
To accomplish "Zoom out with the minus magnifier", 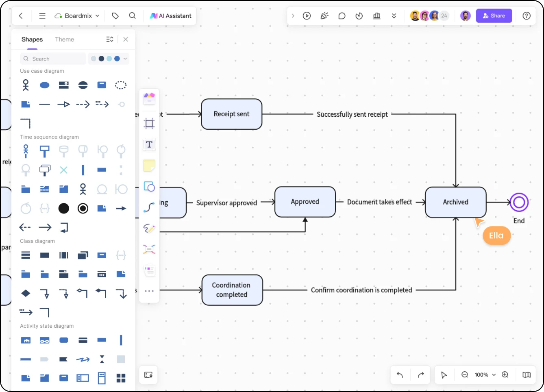I will 465,375.
